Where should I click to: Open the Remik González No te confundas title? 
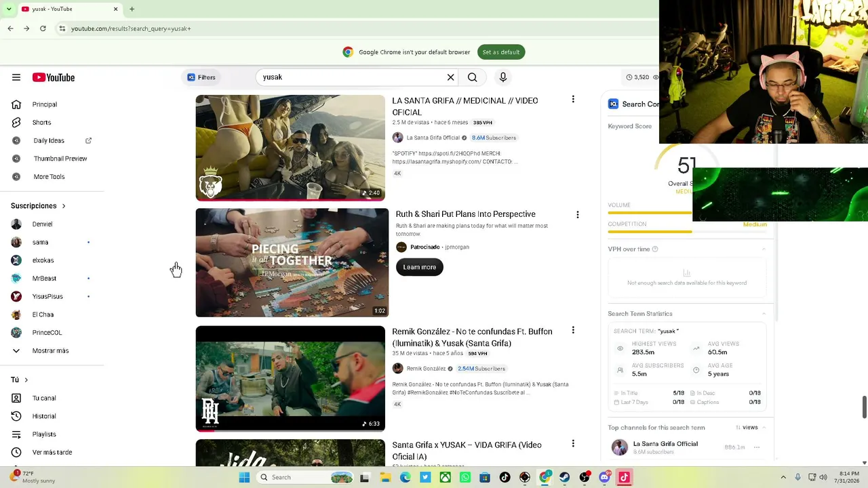[472, 338]
